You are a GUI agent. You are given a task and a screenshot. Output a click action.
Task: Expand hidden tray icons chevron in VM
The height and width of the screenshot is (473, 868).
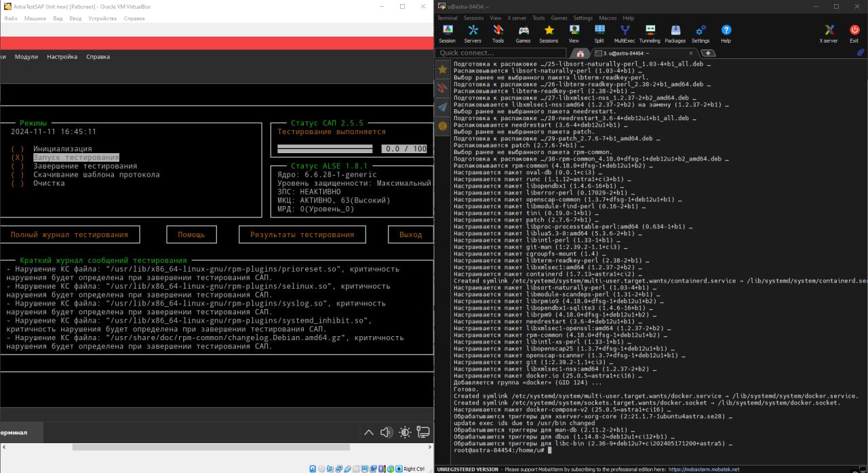(x=369, y=432)
